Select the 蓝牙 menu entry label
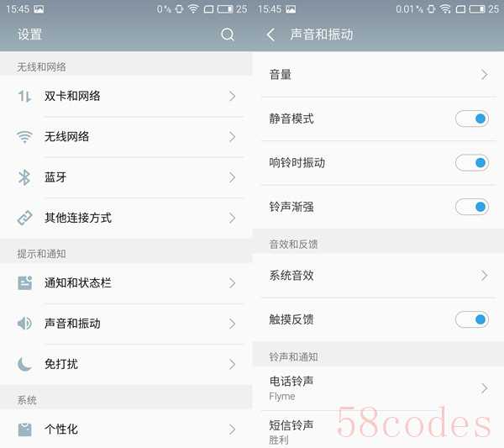Image resolution: width=504 pixels, height=448 pixels. click(x=55, y=177)
